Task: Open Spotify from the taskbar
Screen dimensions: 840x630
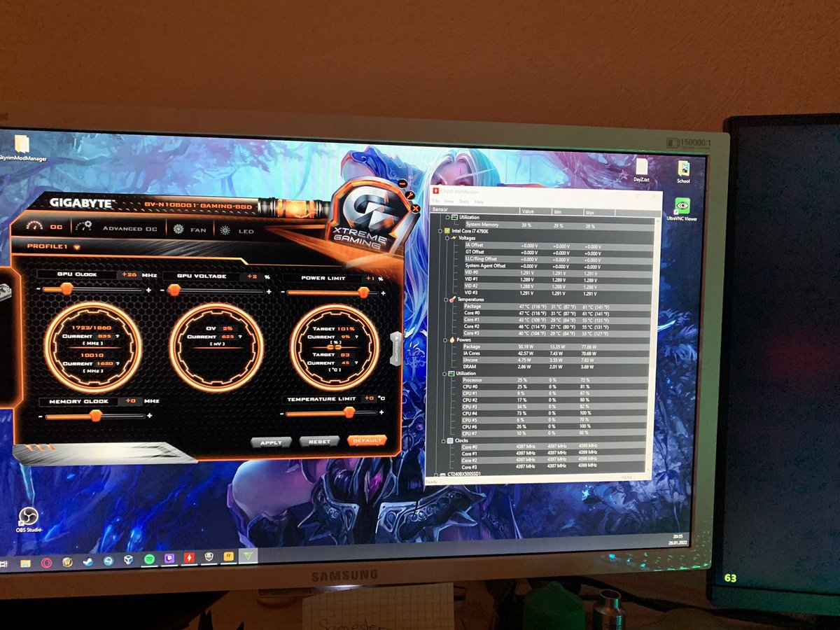Action: [x=149, y=559]
